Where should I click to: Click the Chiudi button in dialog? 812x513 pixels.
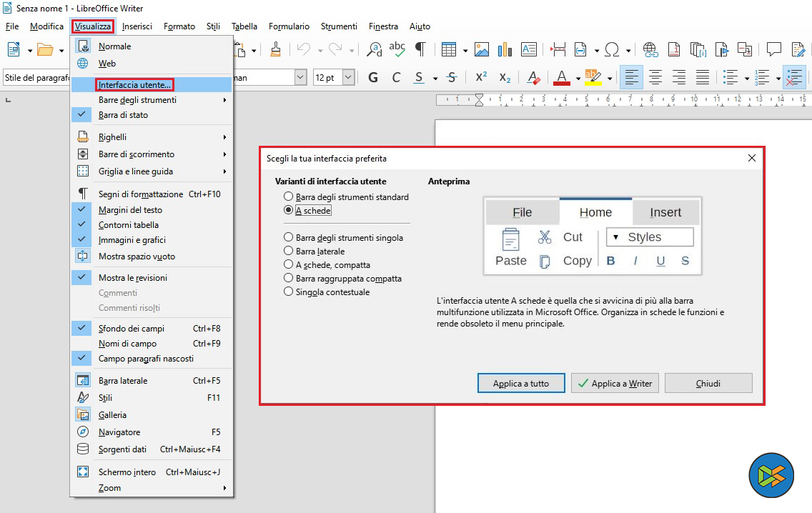[x=708, y=383]
